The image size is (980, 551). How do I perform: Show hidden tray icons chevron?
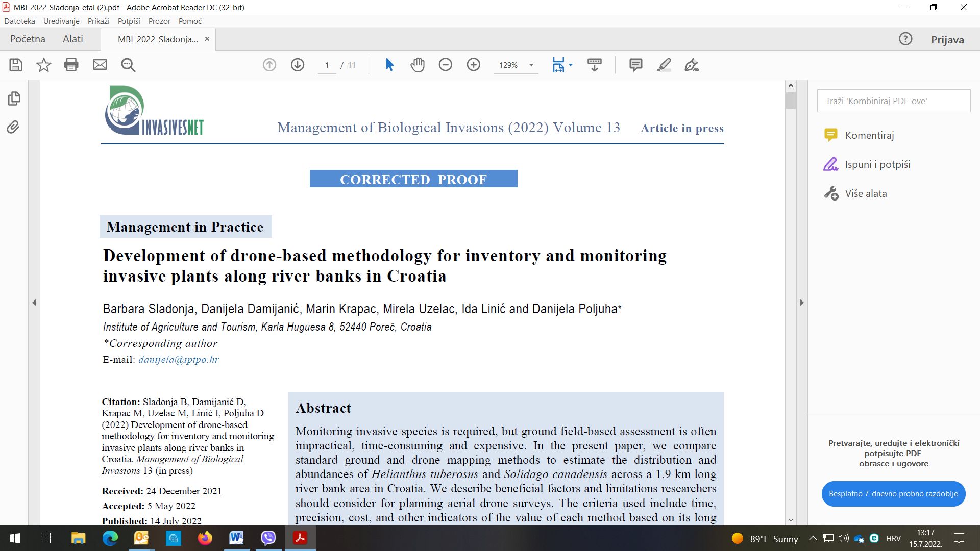point(813,538)
